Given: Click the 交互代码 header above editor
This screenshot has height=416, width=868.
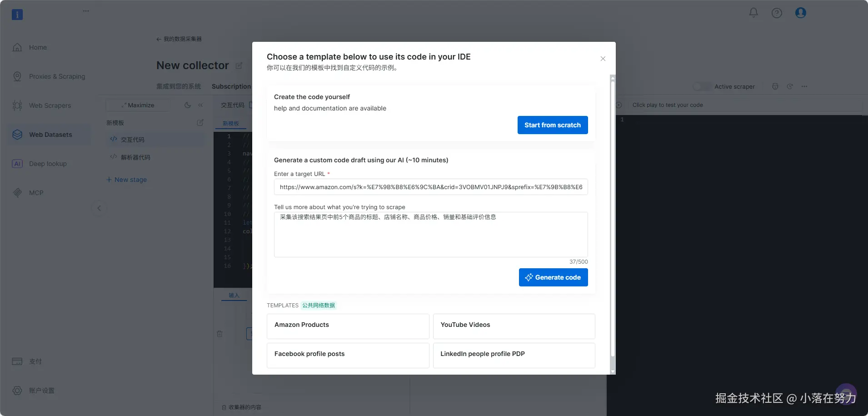Looking at the screenshot, I should pos(233,105).
